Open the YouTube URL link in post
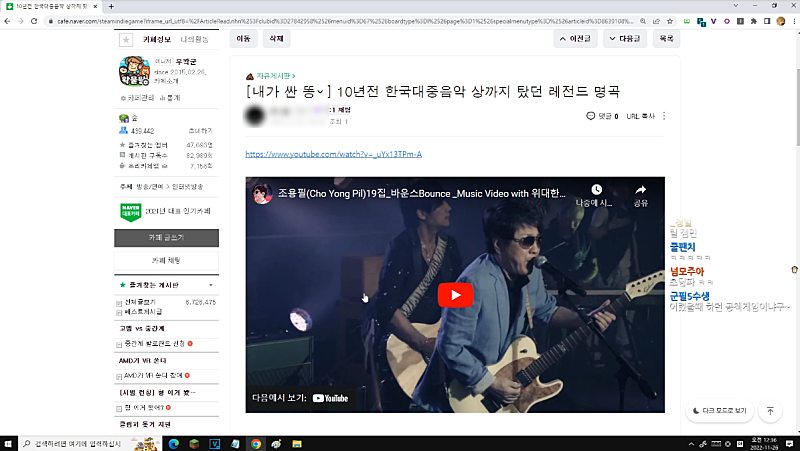 (333, 155)
